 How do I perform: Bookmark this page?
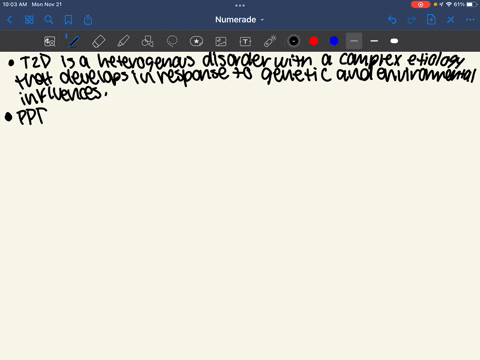click(x=68, y=20)
